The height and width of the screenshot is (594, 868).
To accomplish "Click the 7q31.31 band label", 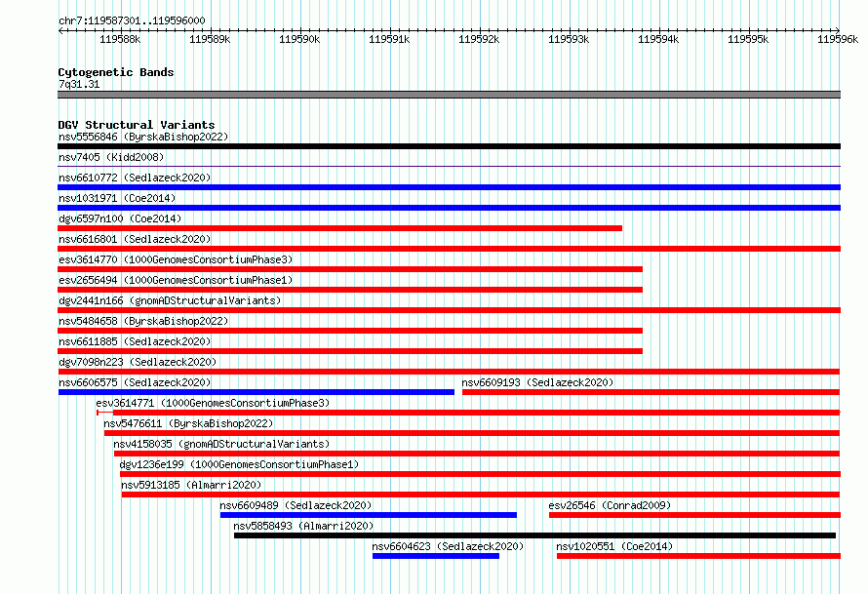I will tap(79, 84).
